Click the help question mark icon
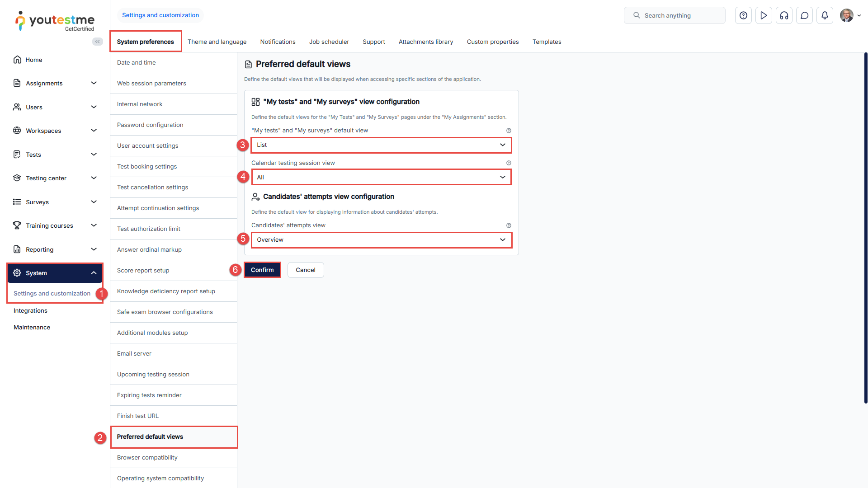 [743, 15]
